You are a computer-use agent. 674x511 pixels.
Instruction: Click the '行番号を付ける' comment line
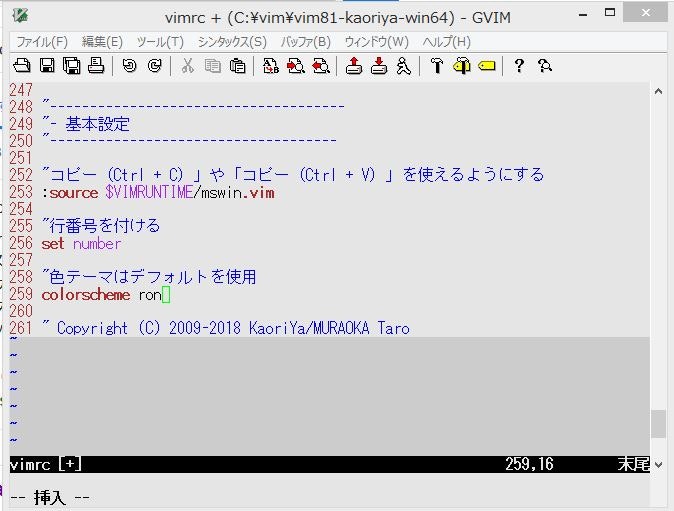click(101, 226)
